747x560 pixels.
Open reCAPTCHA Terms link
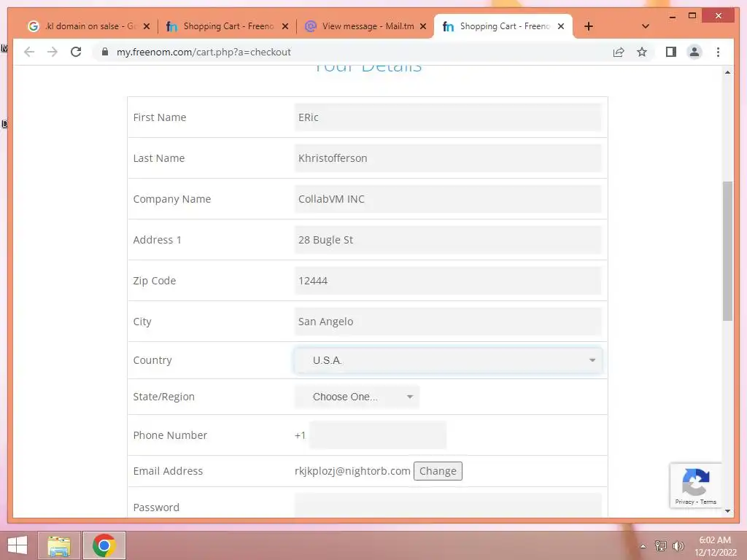(708, 502)
